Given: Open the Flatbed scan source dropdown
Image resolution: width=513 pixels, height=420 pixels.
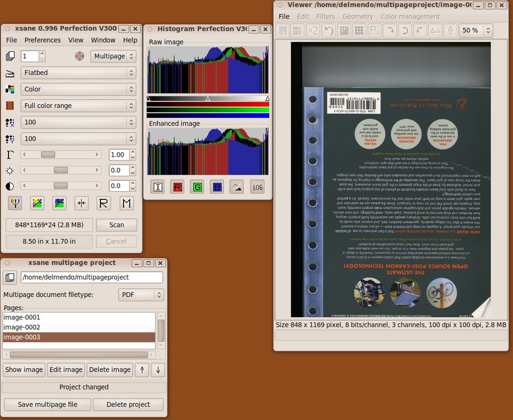Looking at the screenshot, I should click(78, 73).
